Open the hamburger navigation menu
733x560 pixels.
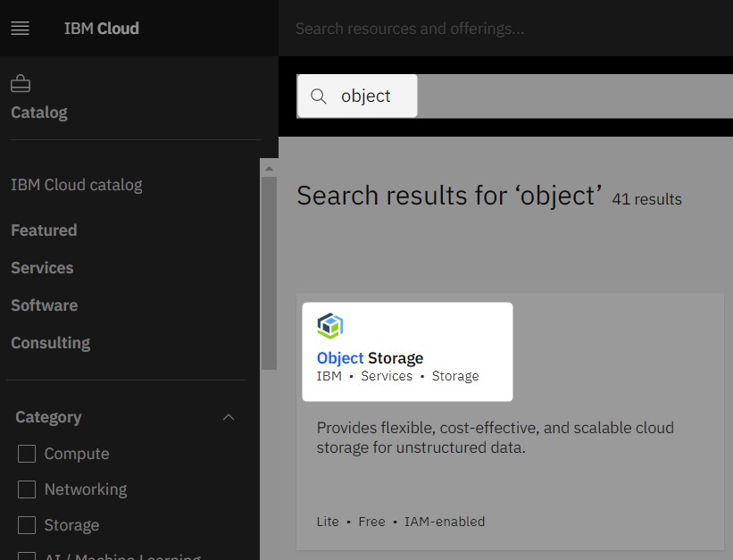click(20, 29)
